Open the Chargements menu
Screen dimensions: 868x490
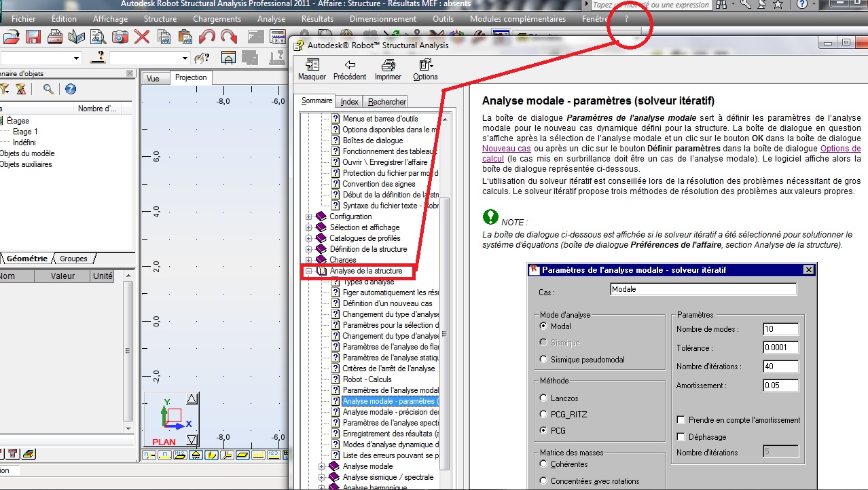click(217, 19)
